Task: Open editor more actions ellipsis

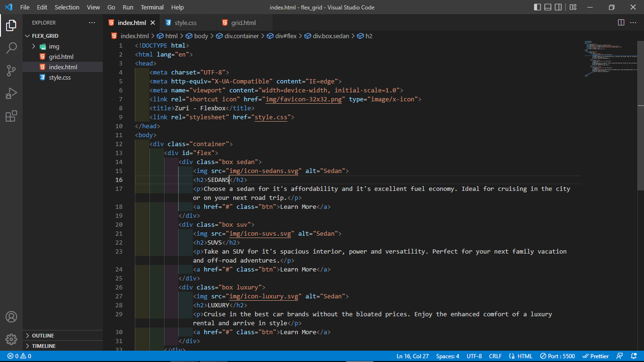Action: coord(633,23)
